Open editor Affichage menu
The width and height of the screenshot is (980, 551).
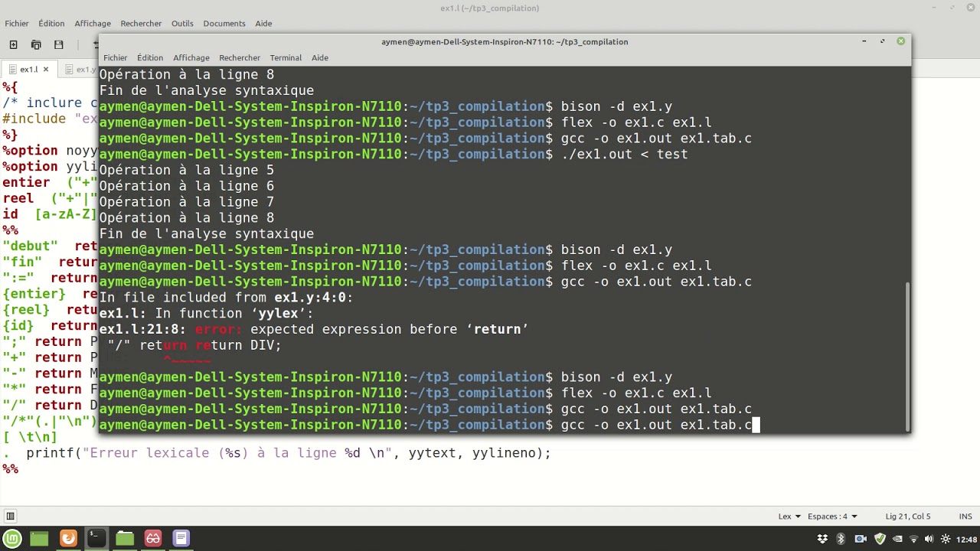[x=93, y=24]
